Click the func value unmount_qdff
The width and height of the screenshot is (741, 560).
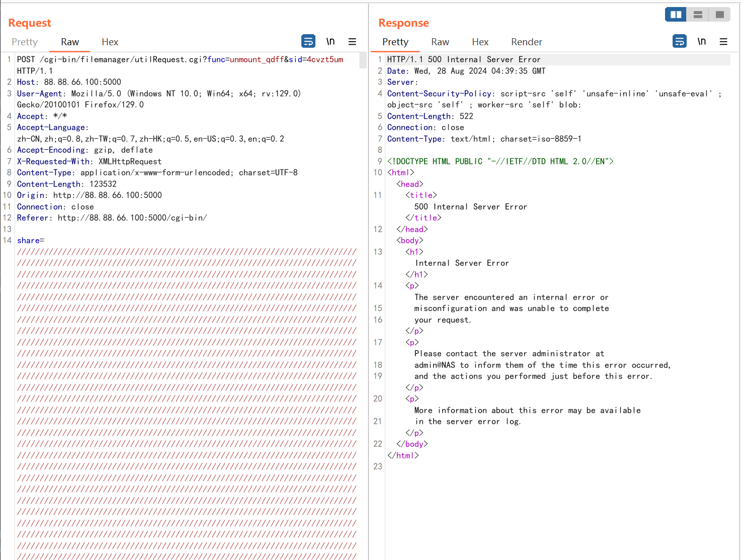[257, 59]
